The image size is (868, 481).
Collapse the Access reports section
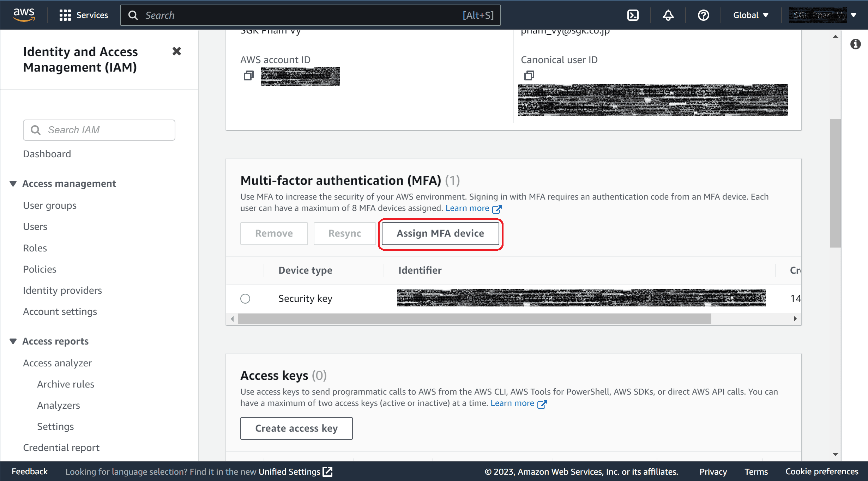click(x=13, y=341)
